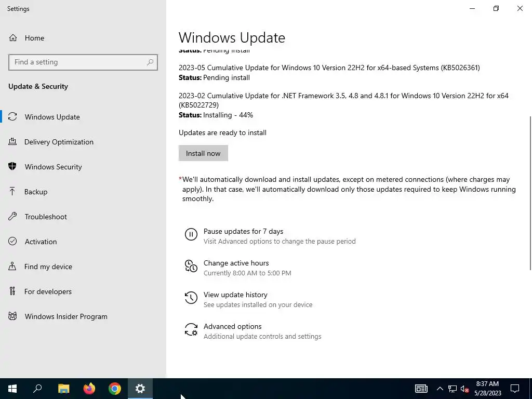Open the Troubleshoot settings page
The height and width of the screenshot is (399, 532).
(83, 217)
